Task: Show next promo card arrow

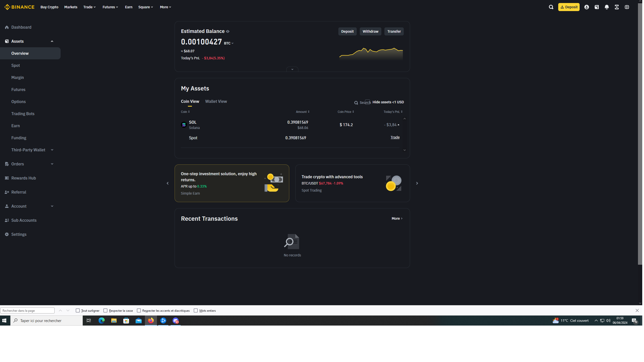Action: pyautogui.click(x=417, y=183)
